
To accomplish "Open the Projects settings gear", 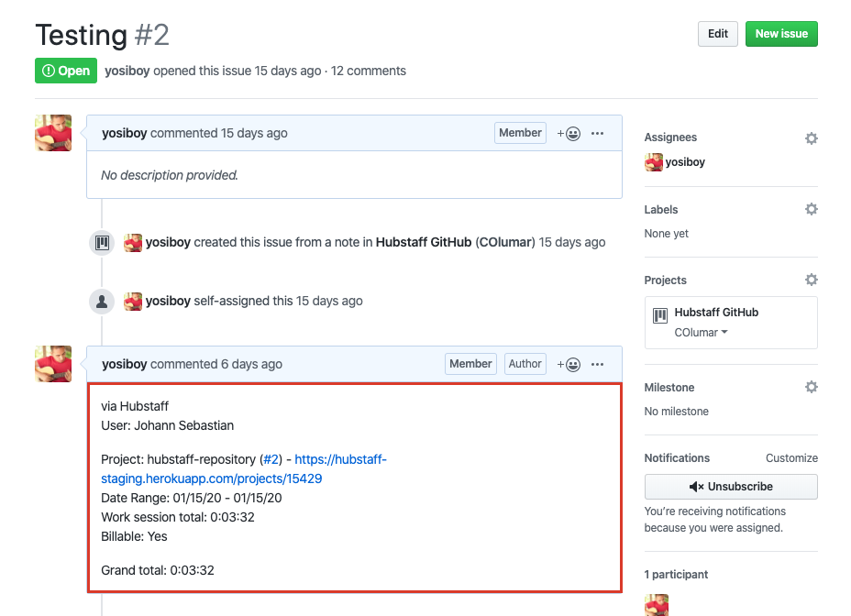I will (x=811, y=280).
